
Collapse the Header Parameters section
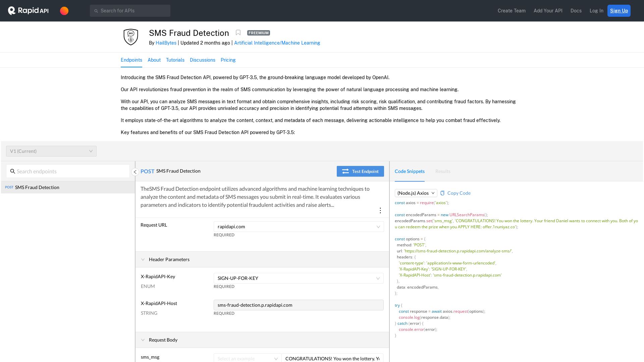[x=143, y=259]
